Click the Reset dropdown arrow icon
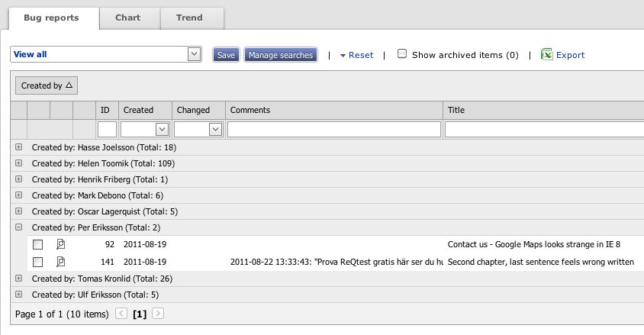644x335 pixels. click(x=343, y=56)
